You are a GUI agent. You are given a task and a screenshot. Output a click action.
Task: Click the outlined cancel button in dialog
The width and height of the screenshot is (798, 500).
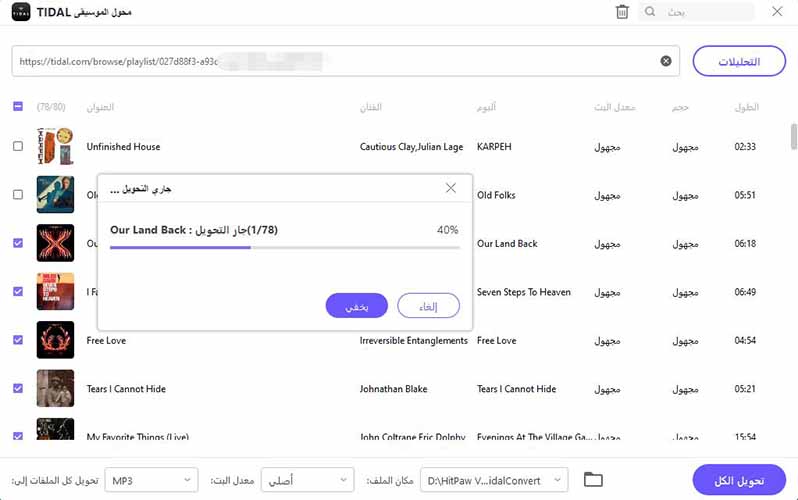(428, 305)
